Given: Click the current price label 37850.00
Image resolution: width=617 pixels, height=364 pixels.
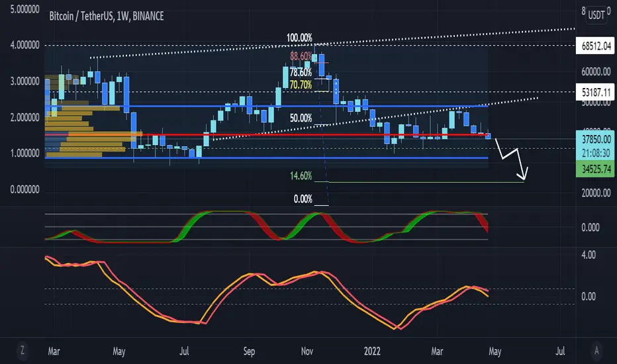Looking at the screenshot, I should (596, 139).
